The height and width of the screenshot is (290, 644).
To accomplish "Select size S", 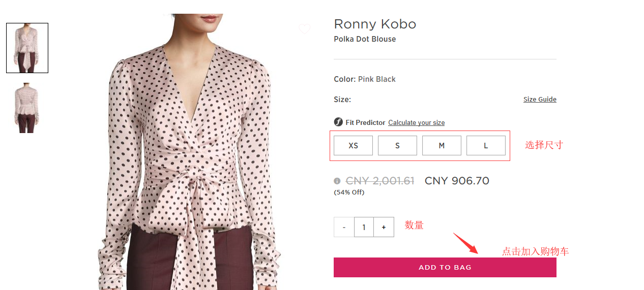I will click(397, 145).
